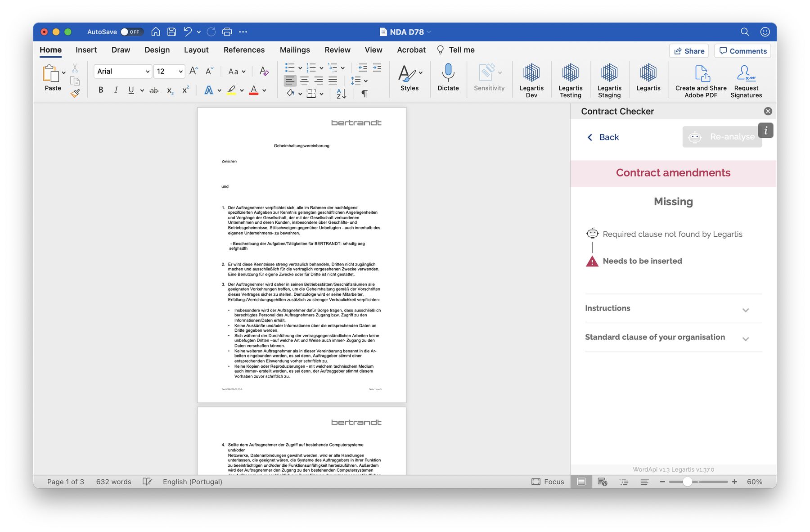Open the References tab

244,50
